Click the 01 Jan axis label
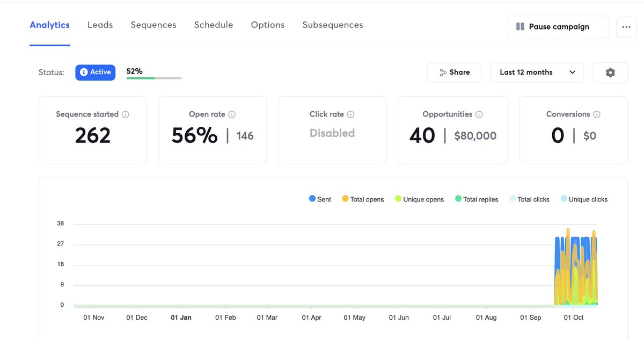 point(181,318)
